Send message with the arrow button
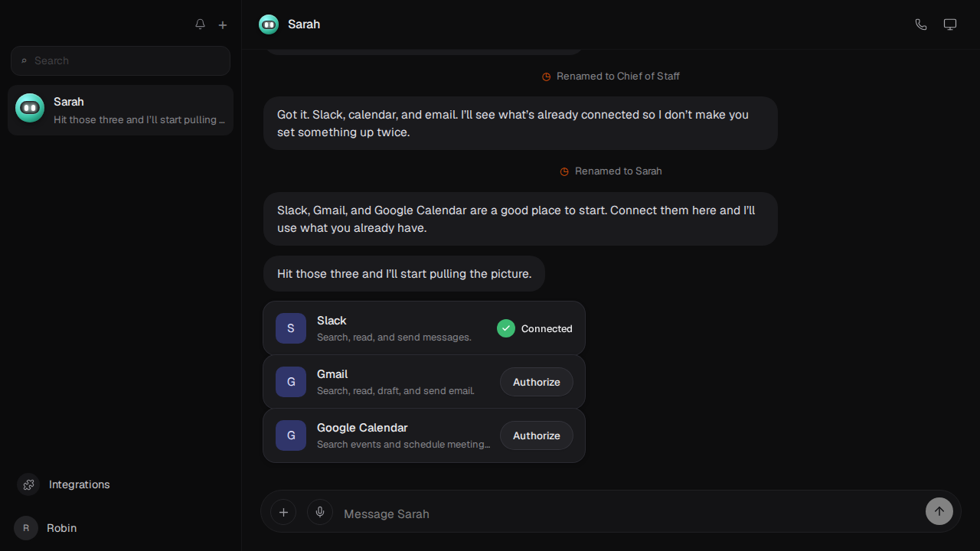Viewport: 980px width, 551px height. 939,511
